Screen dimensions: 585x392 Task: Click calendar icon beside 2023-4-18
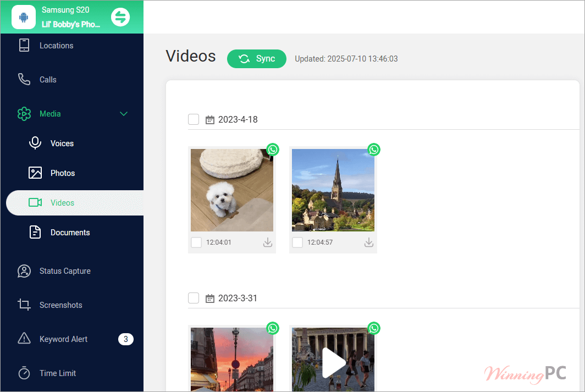210,120
